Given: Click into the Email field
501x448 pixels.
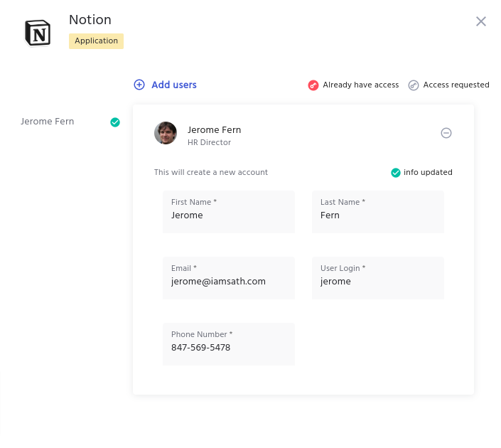Looking at the screenshot, I should click(228, 282).
